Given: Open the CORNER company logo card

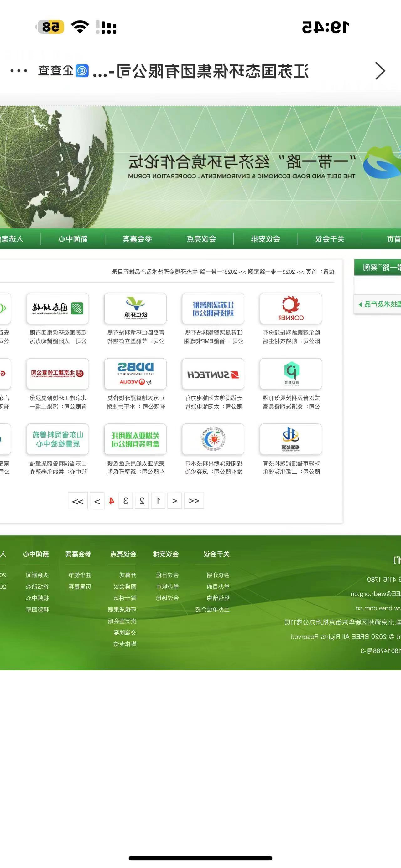Looking at the screenshot, I should pos(291,308).
